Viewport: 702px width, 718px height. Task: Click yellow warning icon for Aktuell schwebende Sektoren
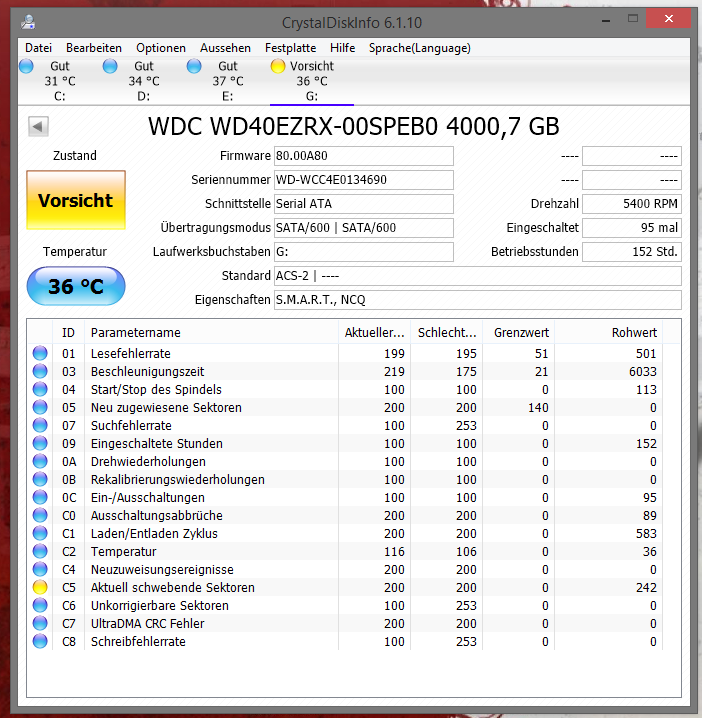click(x=40, y=587)
